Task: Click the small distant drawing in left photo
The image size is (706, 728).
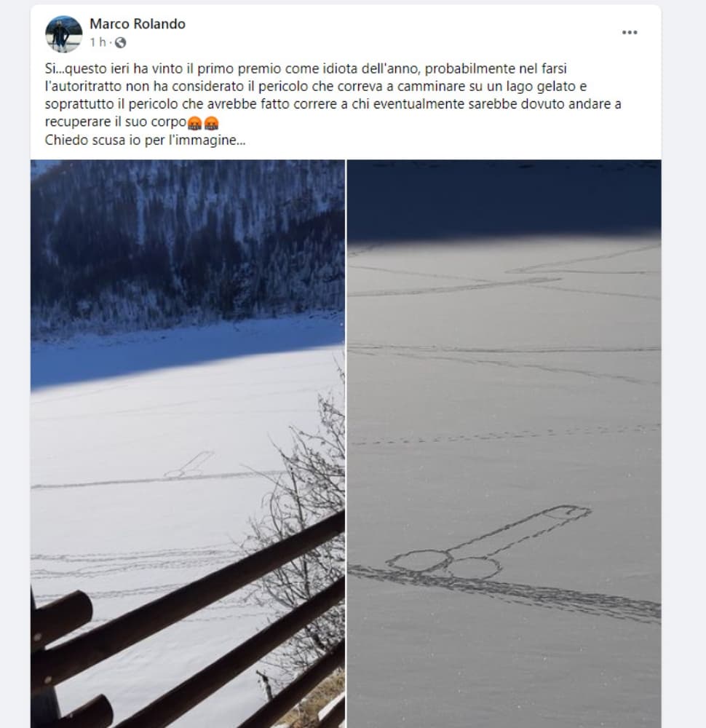Action: point(189,466)
